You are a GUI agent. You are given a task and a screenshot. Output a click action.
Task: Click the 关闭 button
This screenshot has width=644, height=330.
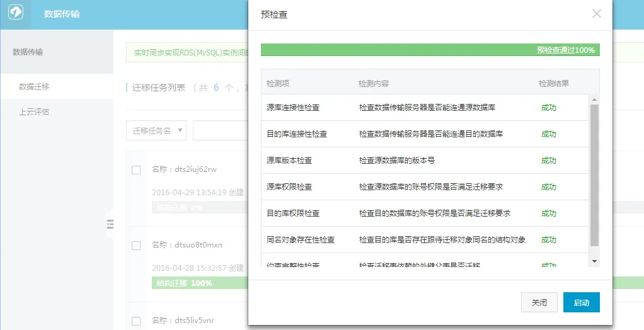[539, 302]
